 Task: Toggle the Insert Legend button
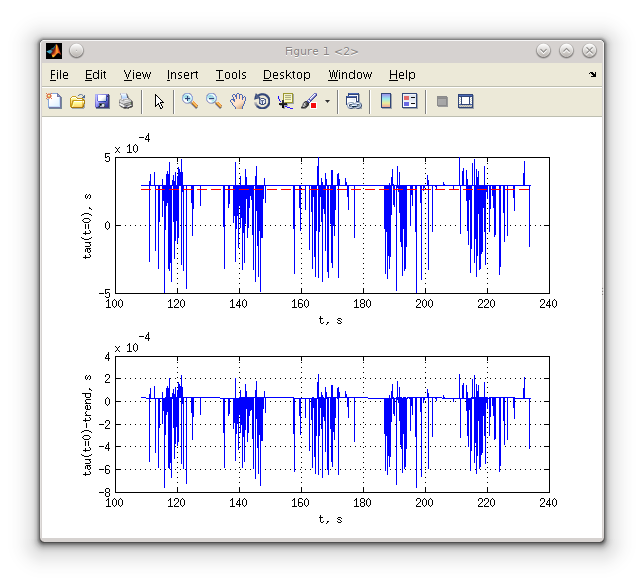(x=409, y=101)
